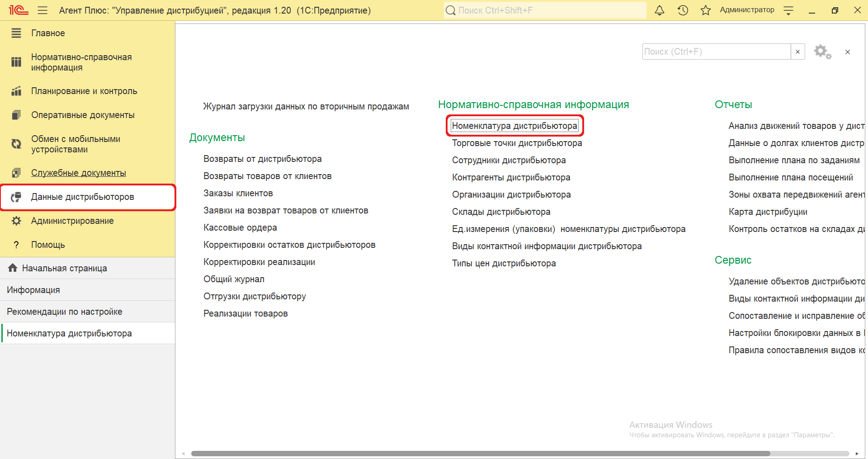The width and height of the screenshot is (868, 459).
Task: Click the Обмен с мобильными устройствами icon
Action: pos(16,144)
